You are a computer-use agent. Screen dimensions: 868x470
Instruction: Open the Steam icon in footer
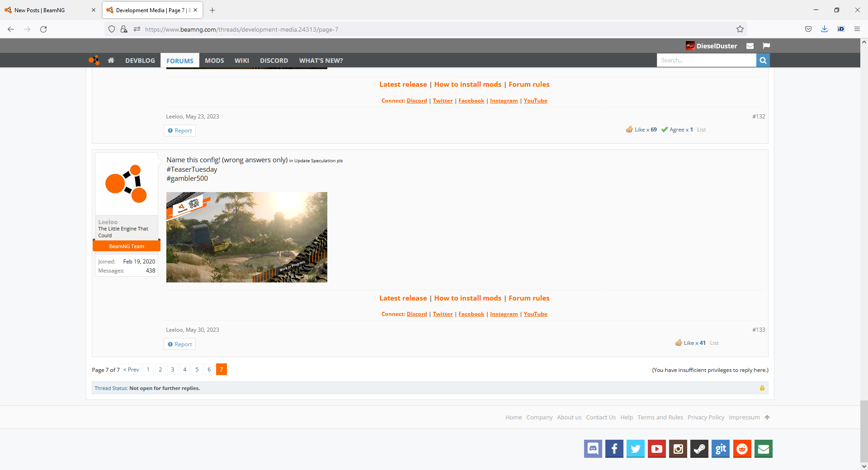tap(699, 449)
